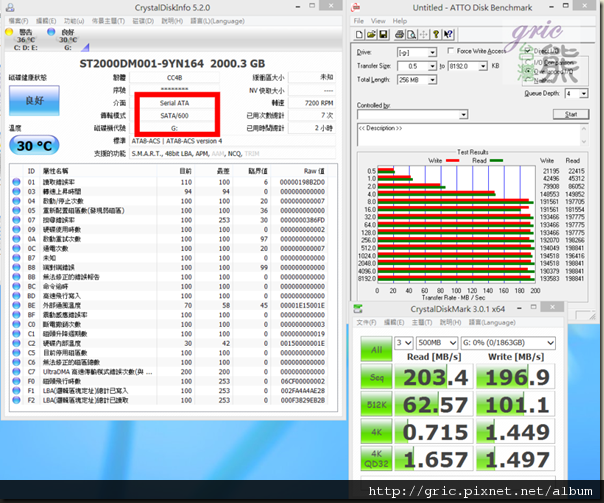Screen dimensions: 604x503
Task: Click status orb for attribute ID C7
Action: click(16, 371)
